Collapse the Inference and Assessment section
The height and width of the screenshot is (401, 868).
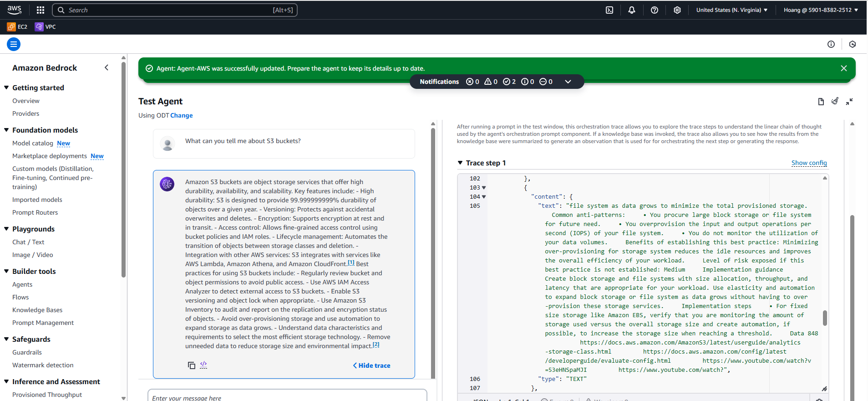click(x=6, y=381)
